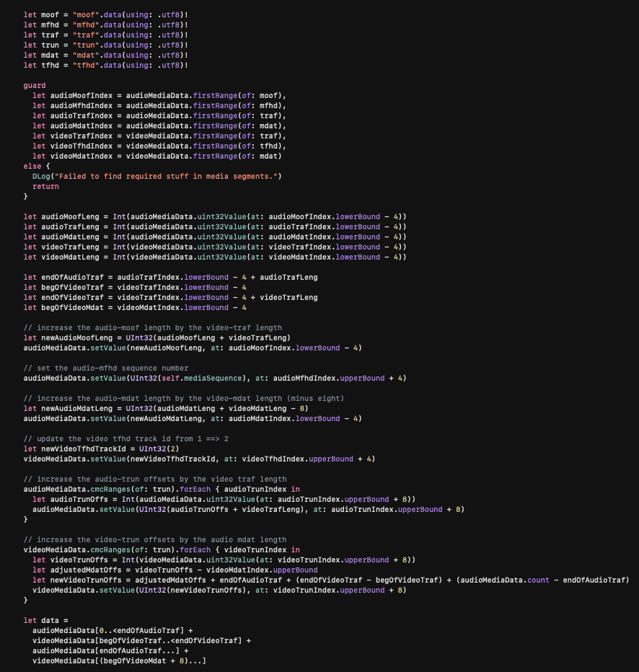Screen dimensions: 639x672
Task: Click the 'let audioTrafLeng' line
Action: (x=215, y=226)
